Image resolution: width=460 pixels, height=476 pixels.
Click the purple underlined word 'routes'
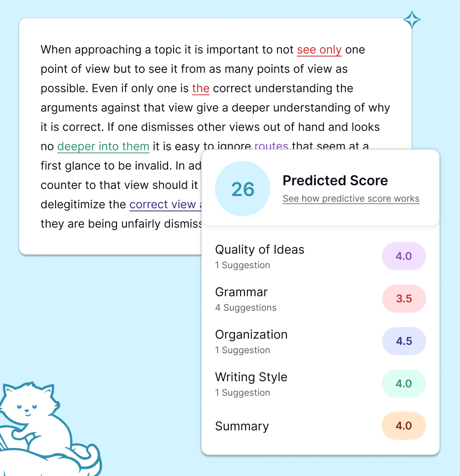click(271, 145)
